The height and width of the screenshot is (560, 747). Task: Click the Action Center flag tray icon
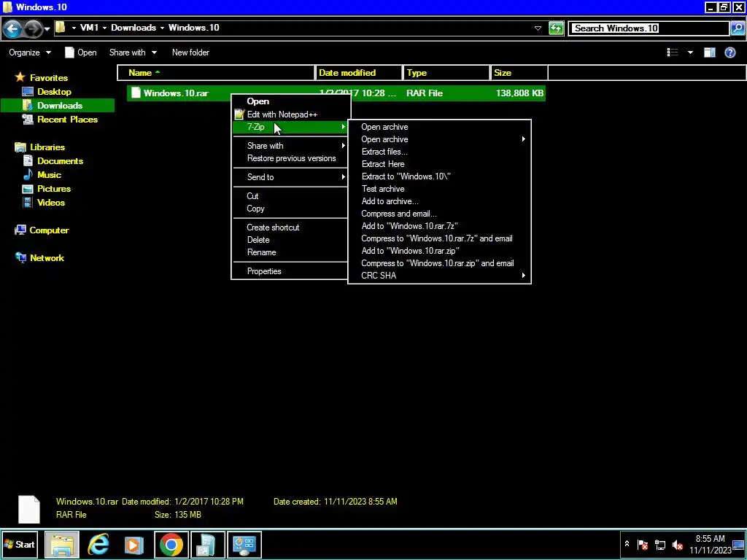pos(643,545)
